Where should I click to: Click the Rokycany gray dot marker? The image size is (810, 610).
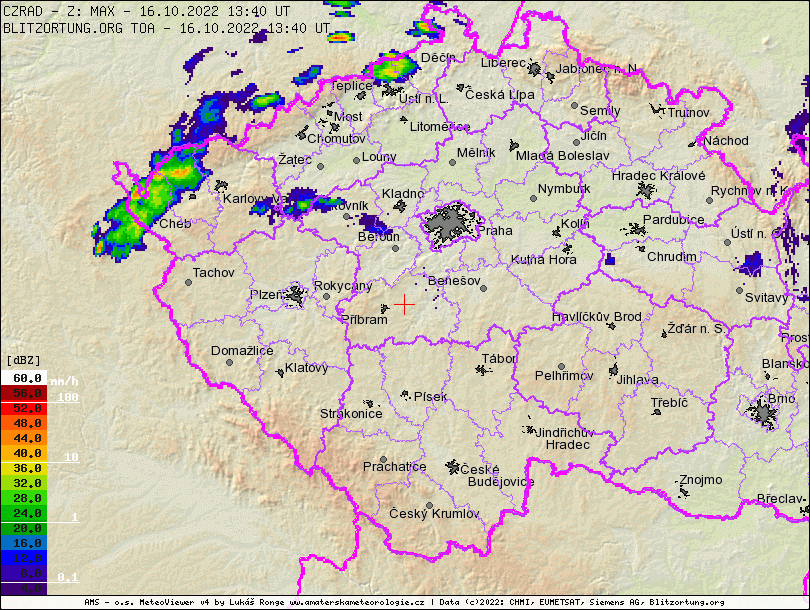coord(326,296)
